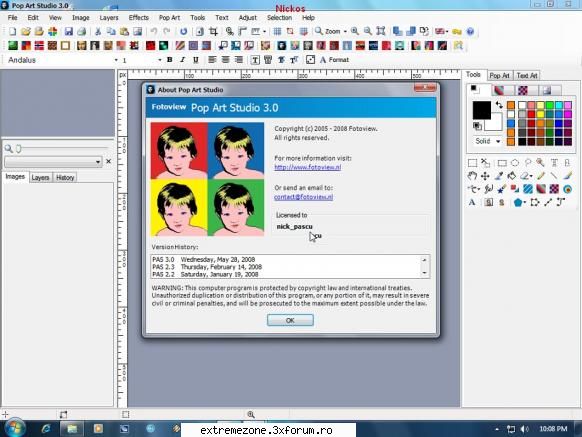The width and height of the screenshot is (582, 437).
Task: Click the Open folder icon in toolbar
Action: click(x=26, y=32)
